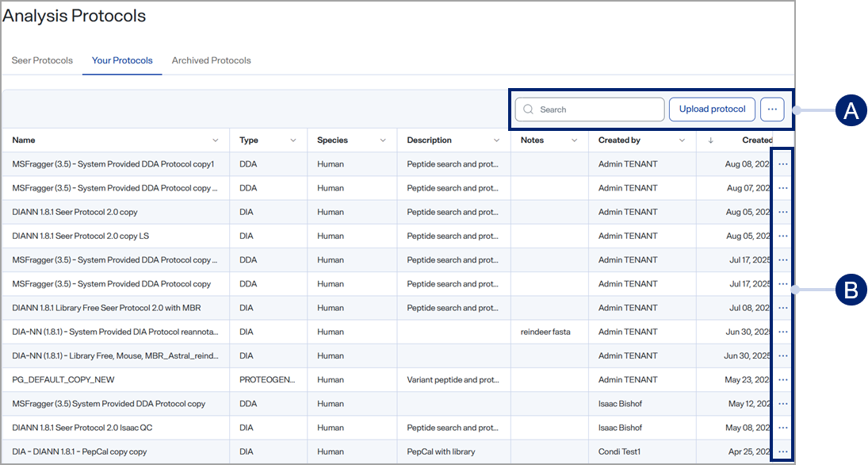Click more options button beside Upload protocol

pyautogui.click(x=772, y=110)
